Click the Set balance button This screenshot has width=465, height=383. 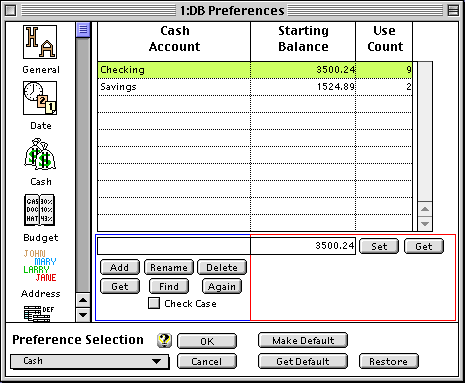pyautogui.click(x=379, y=246)
